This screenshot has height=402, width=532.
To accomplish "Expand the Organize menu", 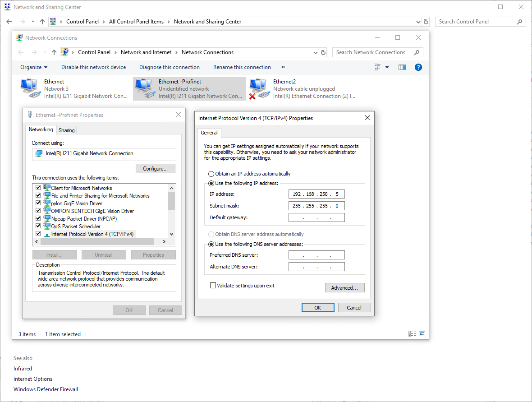I will [x=34, y=67].
